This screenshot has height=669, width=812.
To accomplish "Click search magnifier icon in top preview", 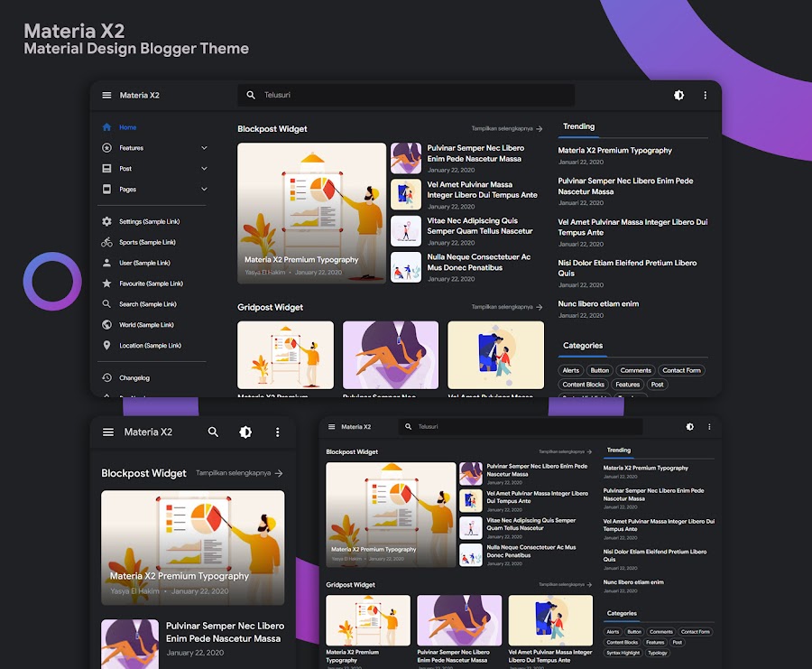I will pos(251,95).
